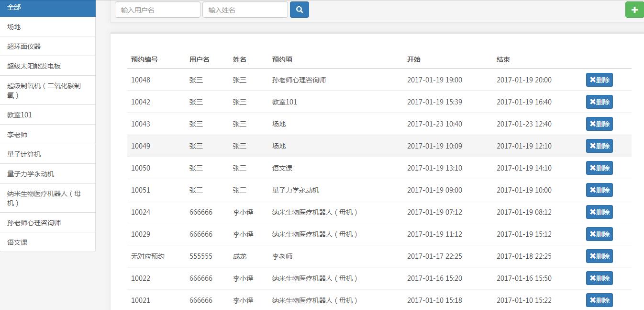Click the start time 2017-01-16 15:20
Image resolution: width=644 pixels, height=310 pixels.
pos(434,278)
